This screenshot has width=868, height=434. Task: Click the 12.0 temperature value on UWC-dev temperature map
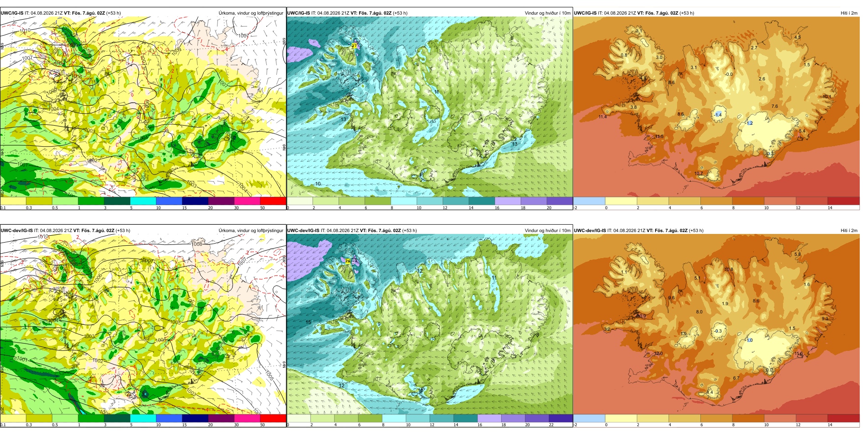(x=658, y=354)
